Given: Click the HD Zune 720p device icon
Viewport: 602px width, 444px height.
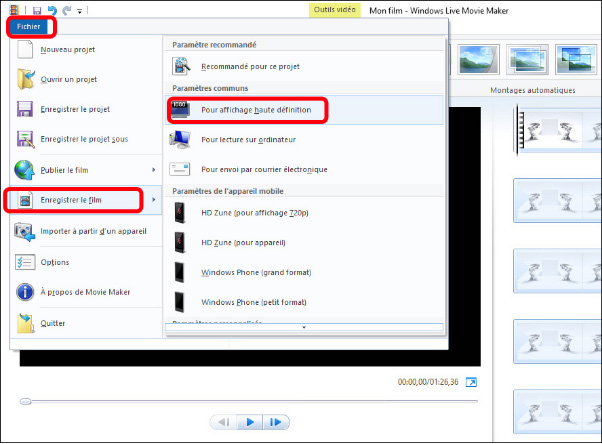Looking at the screenshot, I should [x=180, y=213].
